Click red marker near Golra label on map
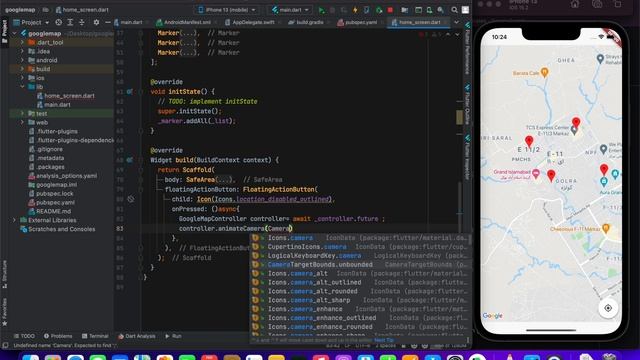 tap(551, 176)
